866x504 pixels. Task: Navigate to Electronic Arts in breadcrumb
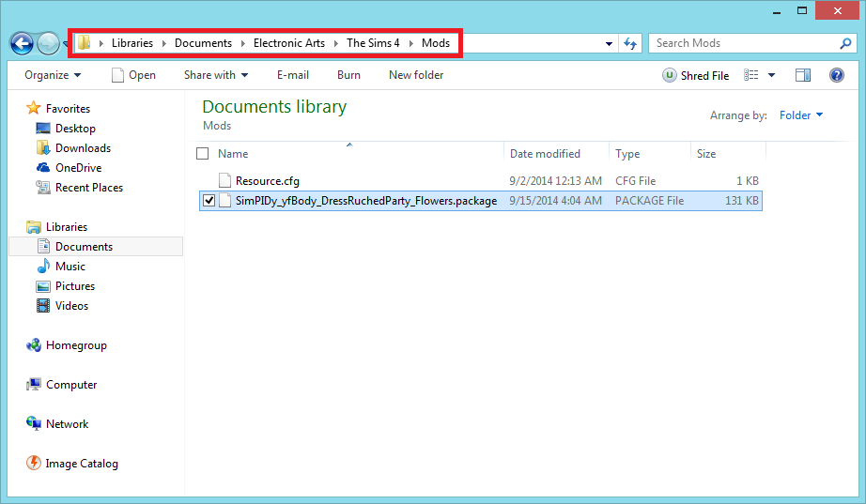[x=289, y=43]
